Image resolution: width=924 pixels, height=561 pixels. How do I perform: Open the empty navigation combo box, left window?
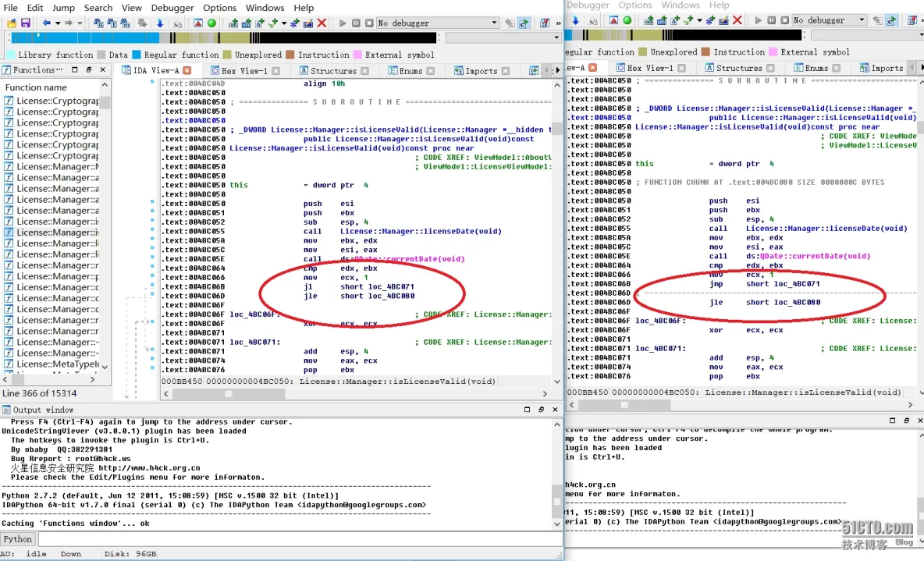[x=503, y=37]
